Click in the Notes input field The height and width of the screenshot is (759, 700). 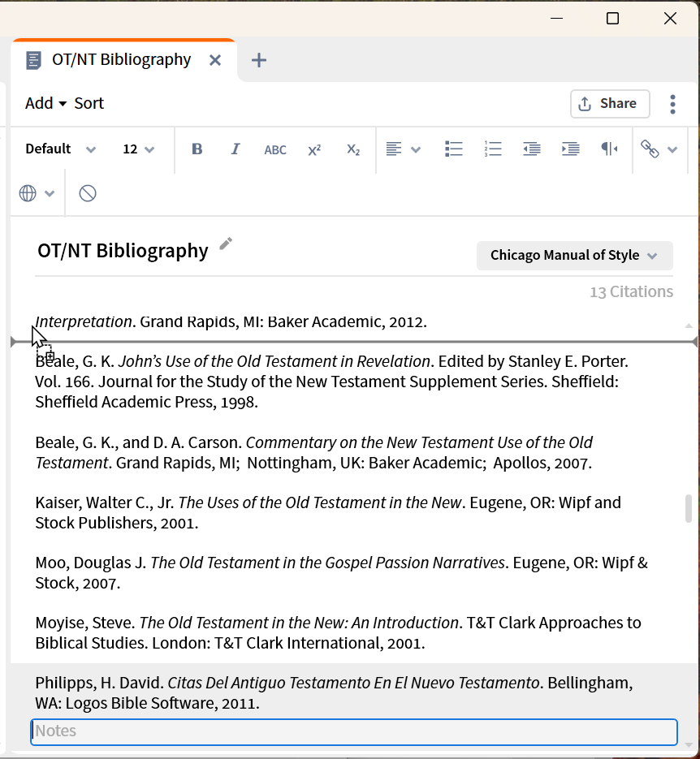(x=354, y=731)
